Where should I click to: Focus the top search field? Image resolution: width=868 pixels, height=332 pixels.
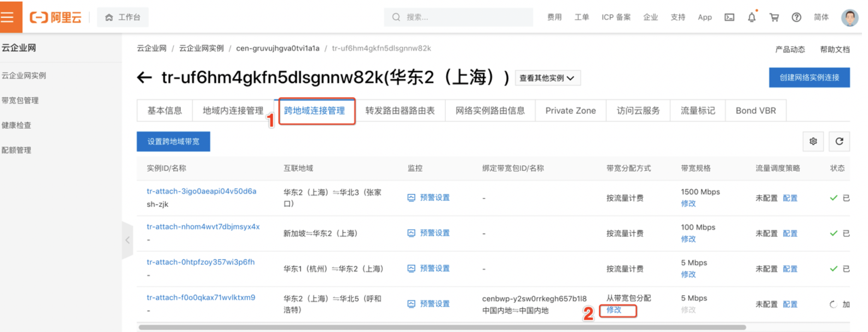pyautogui.click(x=458, y=17)
